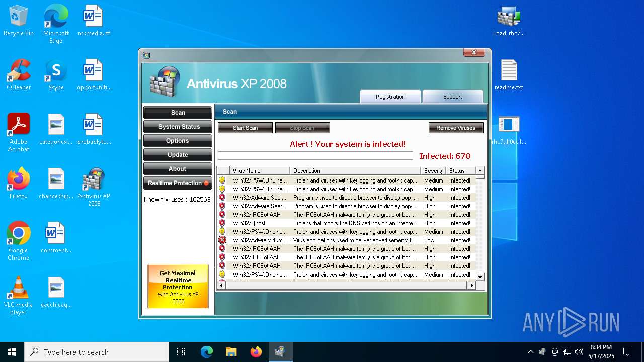The width and height of the screenshot is (644, 362).
Task: Select the Win32/Qhost virus row
Action: [347, 223]
